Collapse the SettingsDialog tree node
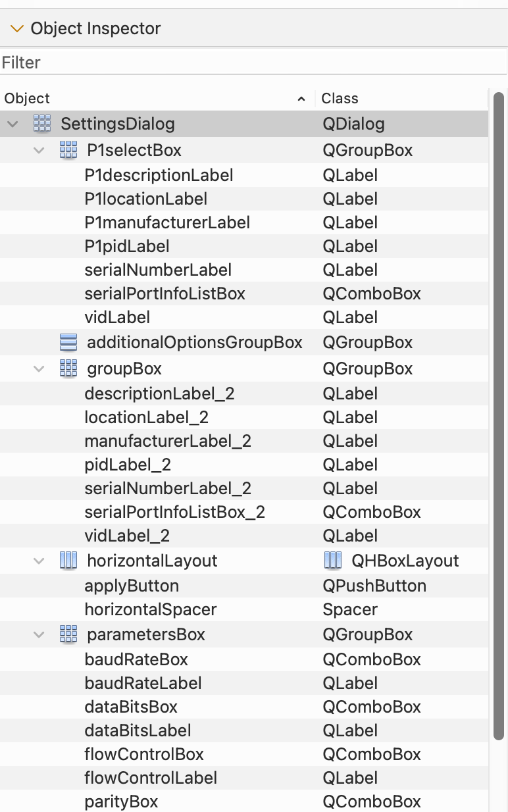This screenshot has width=508, height=812. coord(12,123)
